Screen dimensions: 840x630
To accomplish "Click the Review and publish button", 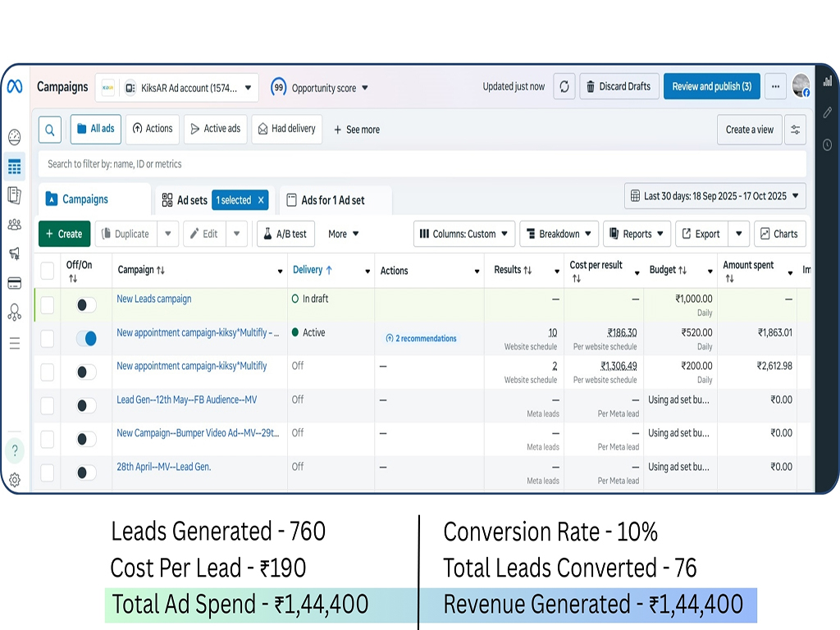I will (x=711, y=87).
